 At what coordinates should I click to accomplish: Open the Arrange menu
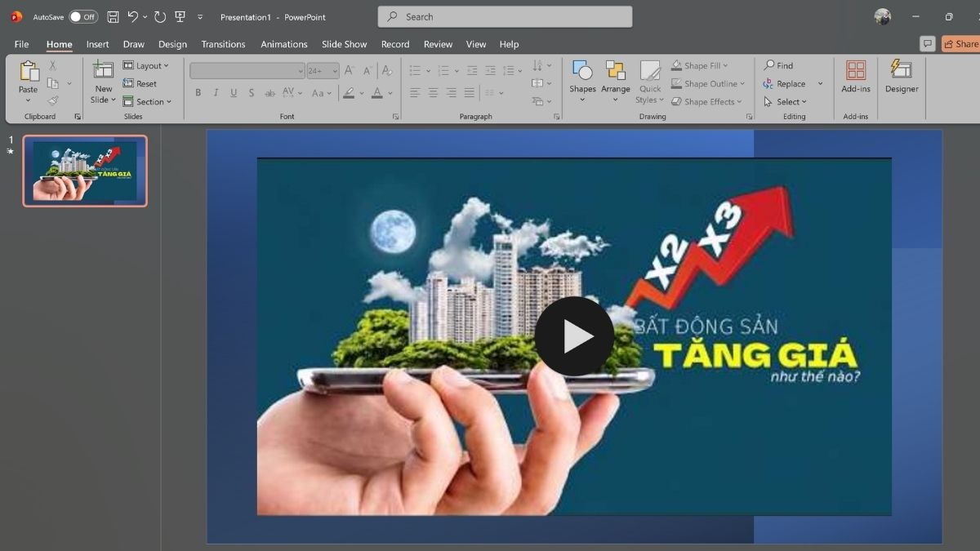tap(616, 82)
